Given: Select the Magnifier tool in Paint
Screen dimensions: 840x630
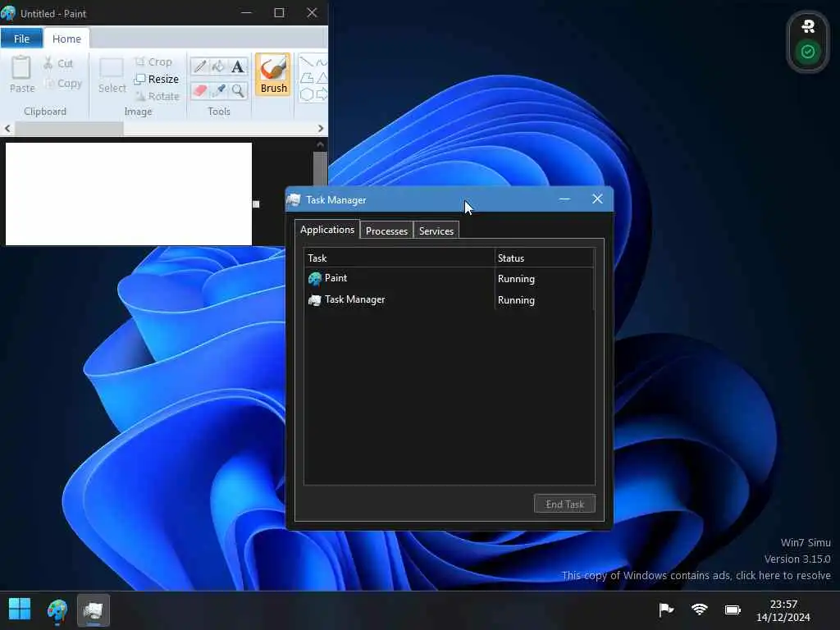Looking at the screenshot, I should tap(238, 90).
